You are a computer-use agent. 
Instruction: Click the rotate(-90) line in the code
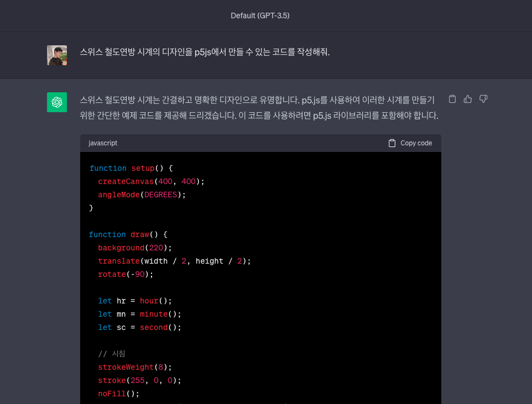pyautogui.click(x=125, y=274)
